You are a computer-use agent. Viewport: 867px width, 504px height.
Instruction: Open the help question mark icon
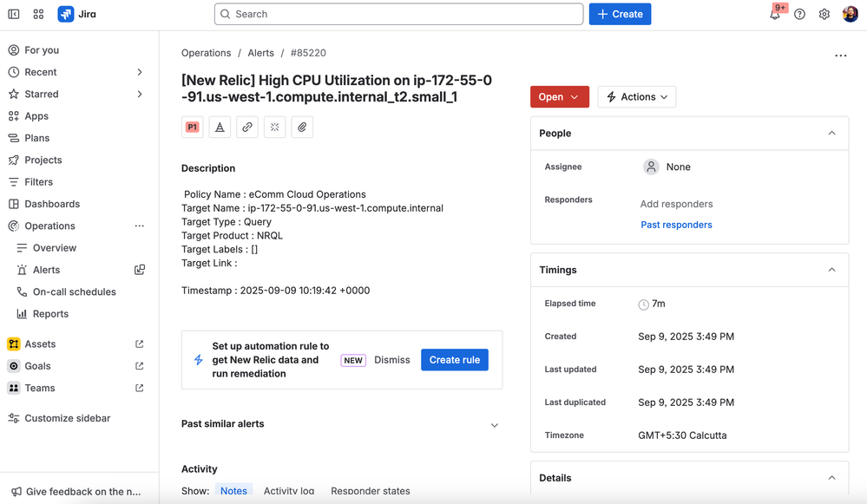coord(799,15)
